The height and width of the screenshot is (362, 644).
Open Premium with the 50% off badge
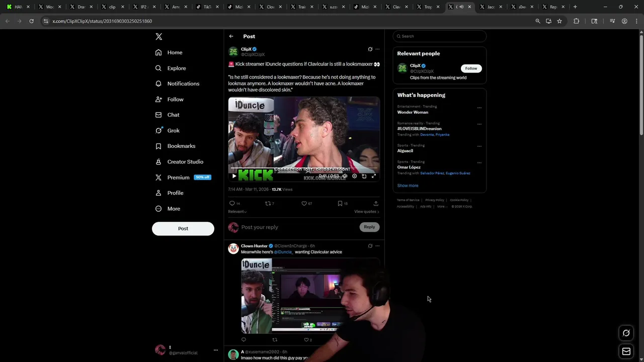point(183,177)
